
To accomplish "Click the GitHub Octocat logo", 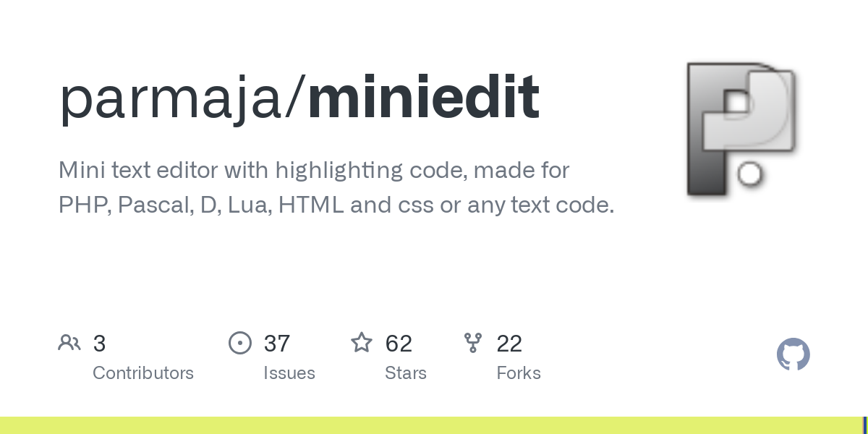I will click(793, 355).
